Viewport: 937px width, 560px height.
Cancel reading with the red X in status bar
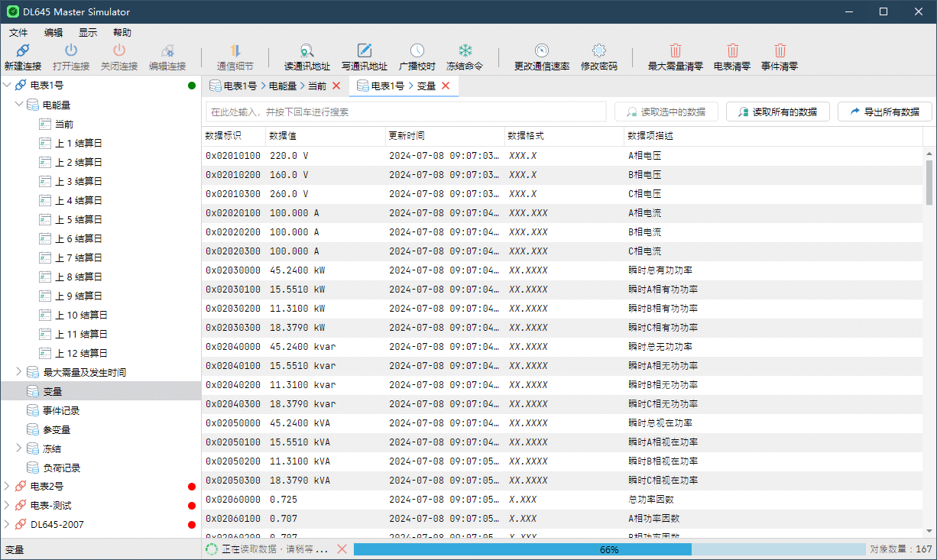[342, 549]
